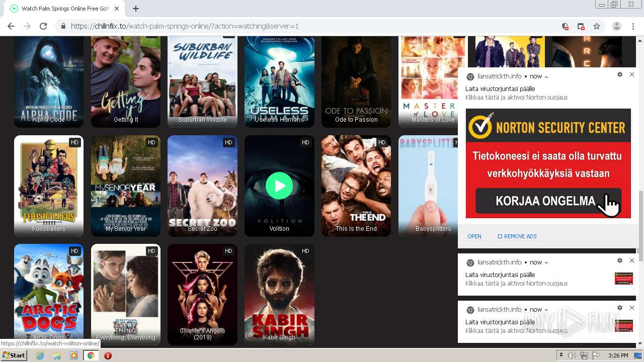Open settings gear of second notification

[x=620, y=260]
